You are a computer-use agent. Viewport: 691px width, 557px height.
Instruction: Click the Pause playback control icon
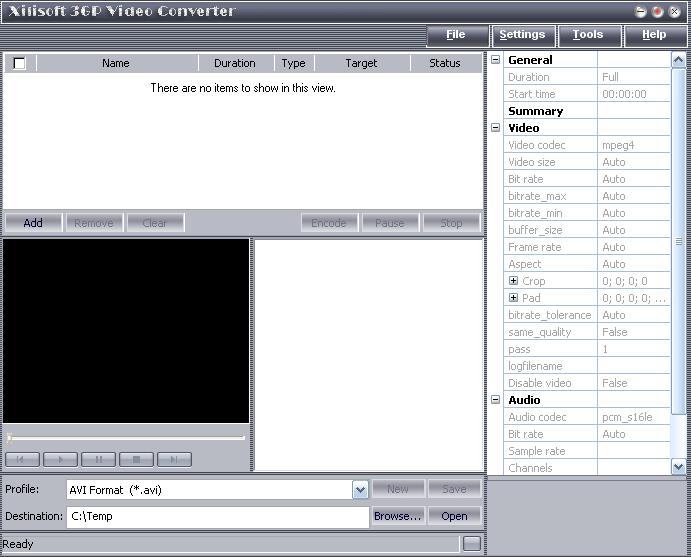[x=98, y=459]
